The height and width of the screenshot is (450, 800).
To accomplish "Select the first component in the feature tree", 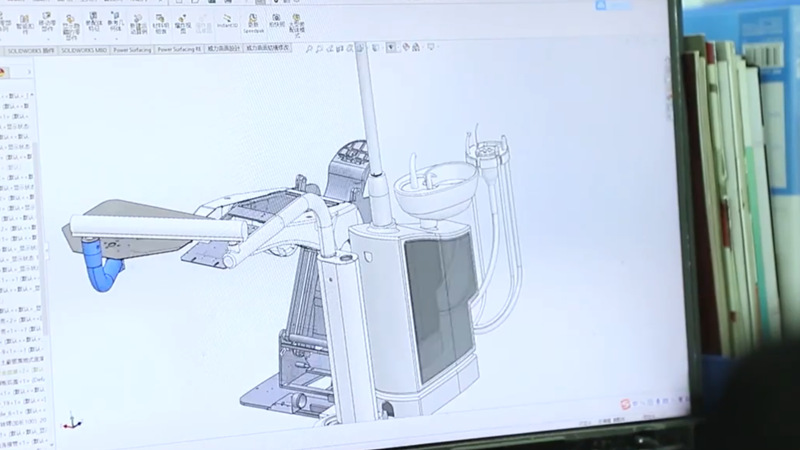I will (x=17, y=96).
